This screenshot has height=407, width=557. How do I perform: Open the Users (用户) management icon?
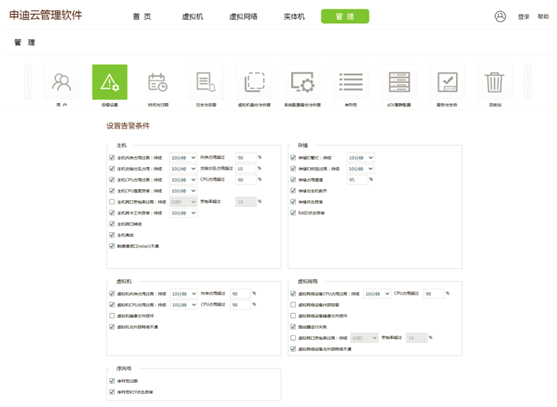click(x=61, y=82)
